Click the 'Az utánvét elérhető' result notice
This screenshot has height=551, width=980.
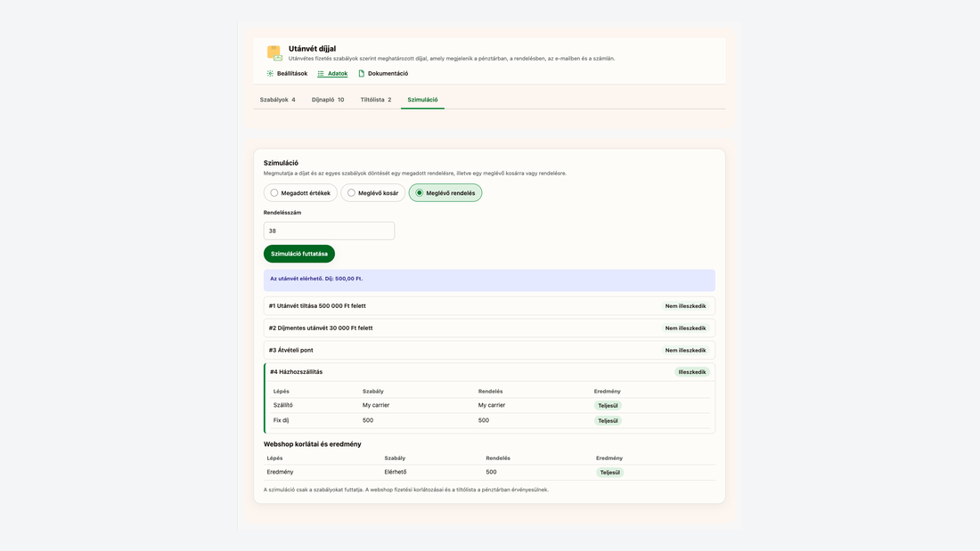click(489, 280)
